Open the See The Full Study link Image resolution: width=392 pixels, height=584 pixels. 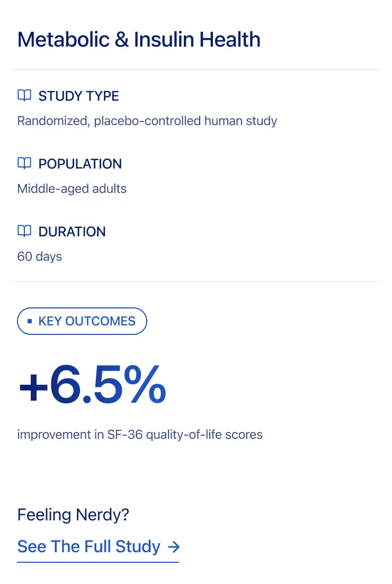point(89,546)
